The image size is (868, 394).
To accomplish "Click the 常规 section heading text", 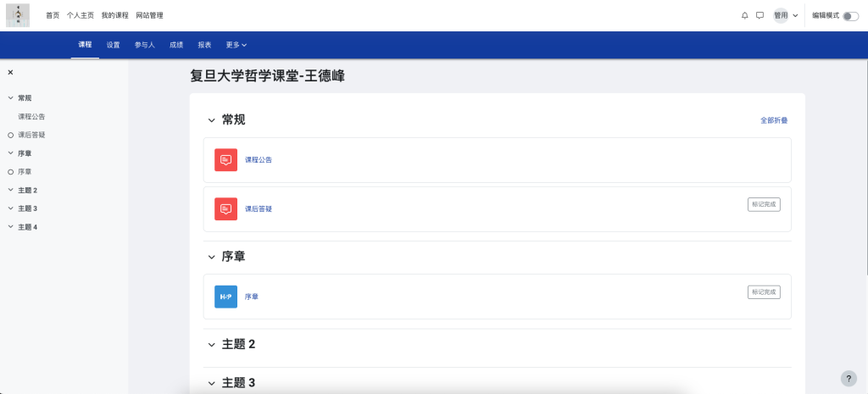I will click(x=234, y=120).
